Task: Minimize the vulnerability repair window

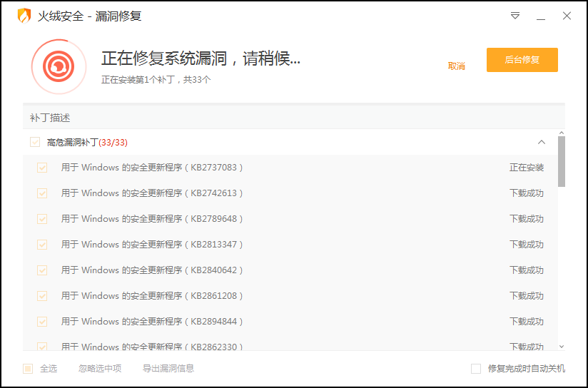Action: (x=541, y=16)
